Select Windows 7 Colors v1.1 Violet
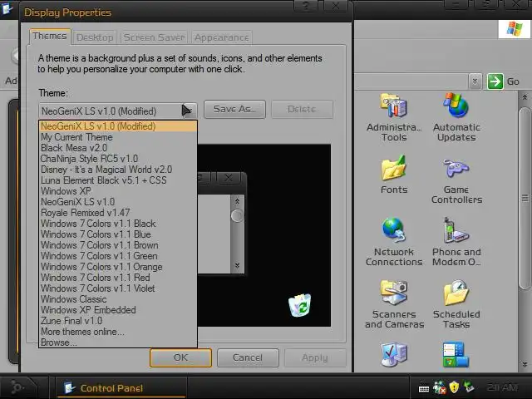This screenshot has height=399, width=532. click(118, 288)
